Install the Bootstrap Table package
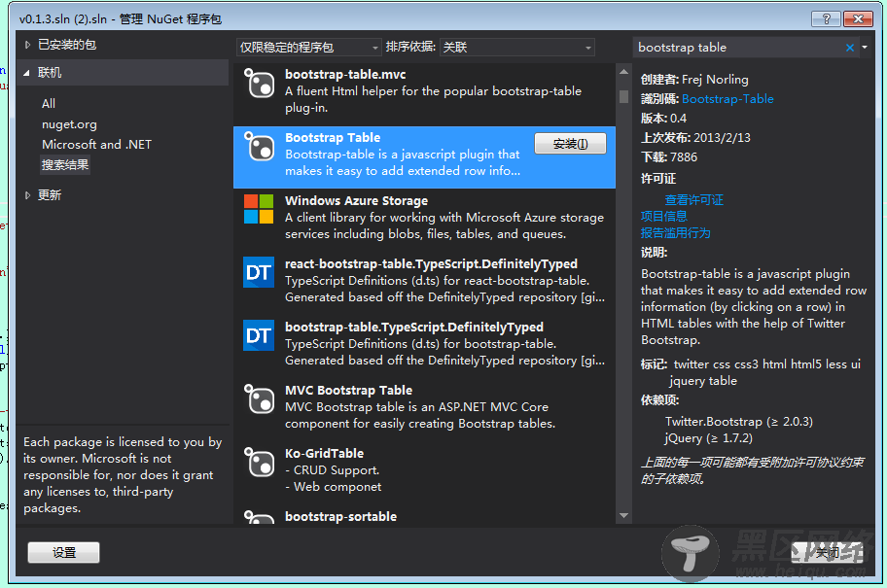887x588 pixels. [570, 144]
